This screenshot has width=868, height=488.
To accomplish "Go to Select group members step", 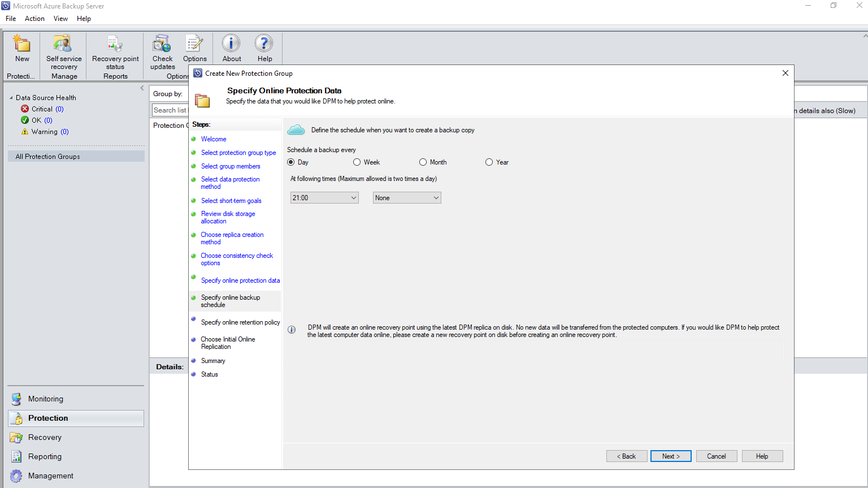I will point(231,166).
